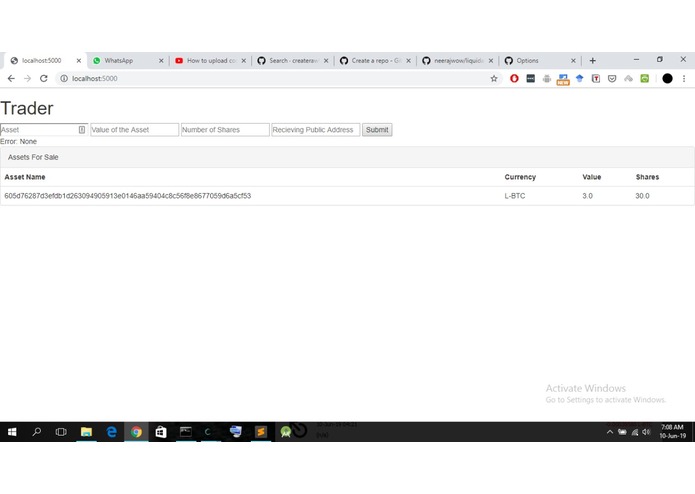
Task: Click the Error: None message
Action: [19, 141]
